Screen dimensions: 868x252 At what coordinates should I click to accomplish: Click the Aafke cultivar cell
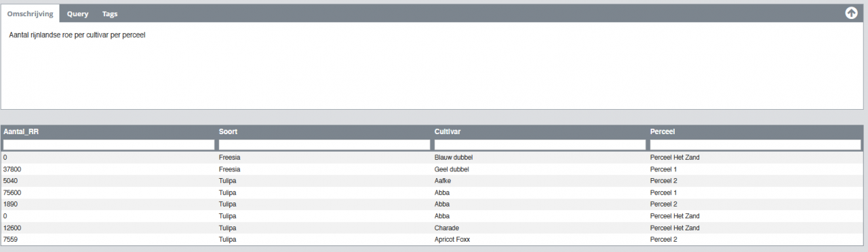[x=442, y=181]
